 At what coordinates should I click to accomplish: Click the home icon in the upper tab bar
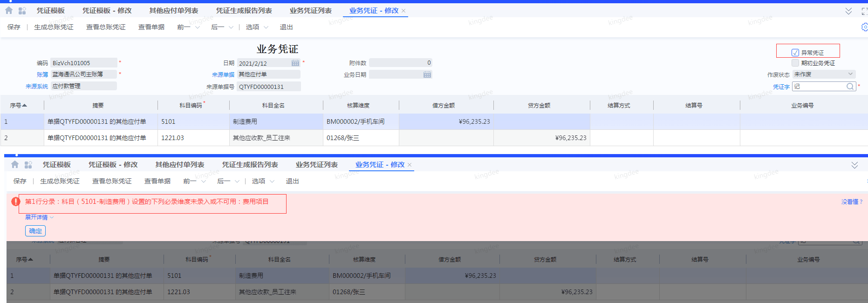click(9, 10)
